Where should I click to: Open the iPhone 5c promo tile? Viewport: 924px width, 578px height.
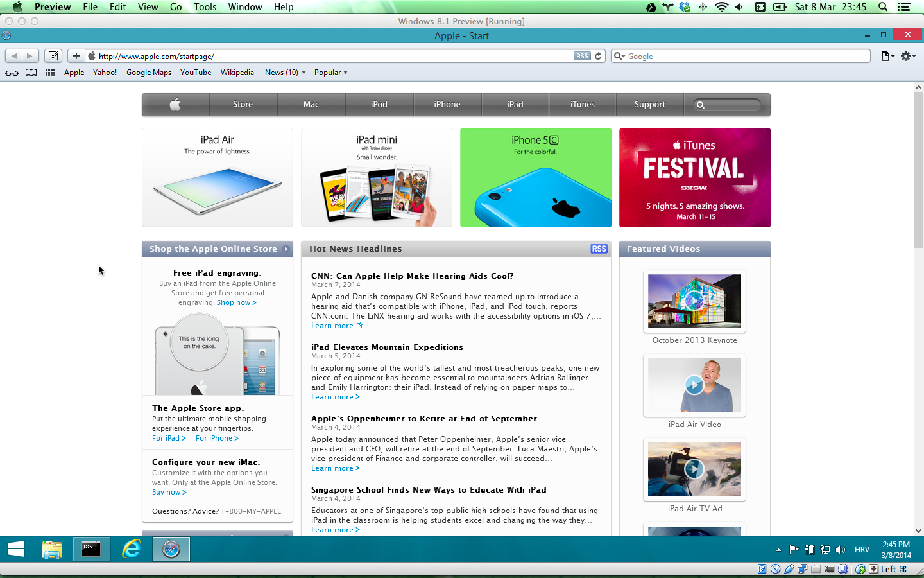coord(536,177)
